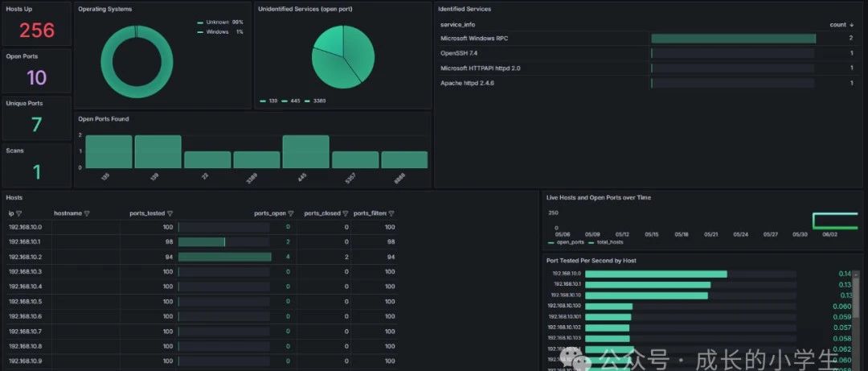868x371 pixels.
Task: Select the Apache httpd 2.4.6 row
Action: (649, 83)
